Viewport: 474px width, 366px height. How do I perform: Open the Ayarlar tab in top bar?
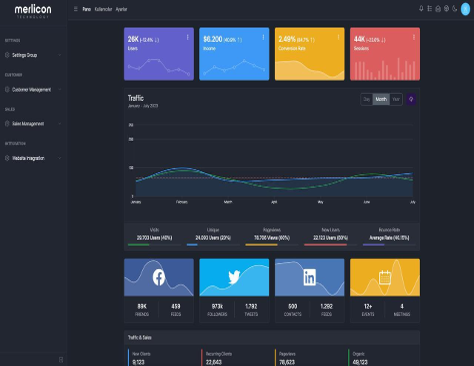[x=121, y=9]
